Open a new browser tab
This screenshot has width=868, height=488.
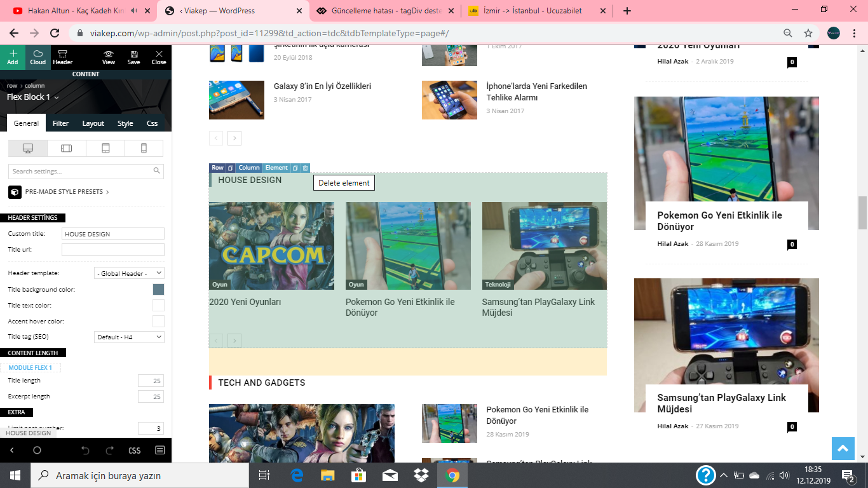(x=627, y=11)
